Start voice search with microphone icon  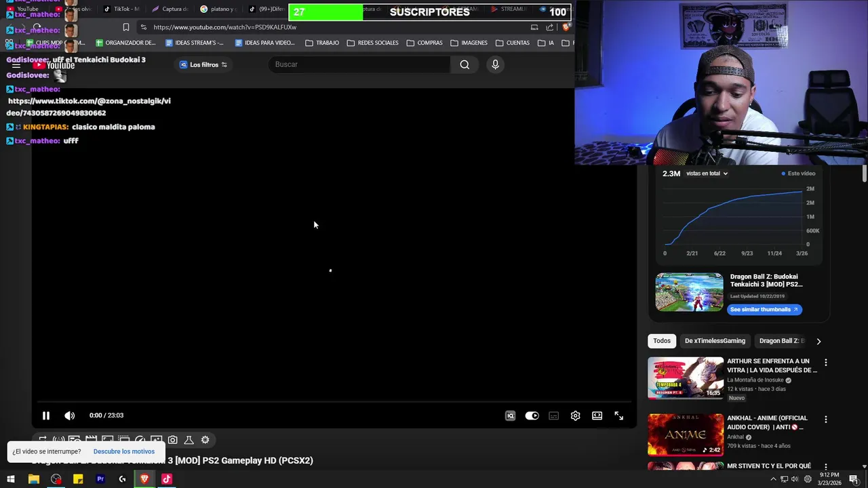[495, 64]
